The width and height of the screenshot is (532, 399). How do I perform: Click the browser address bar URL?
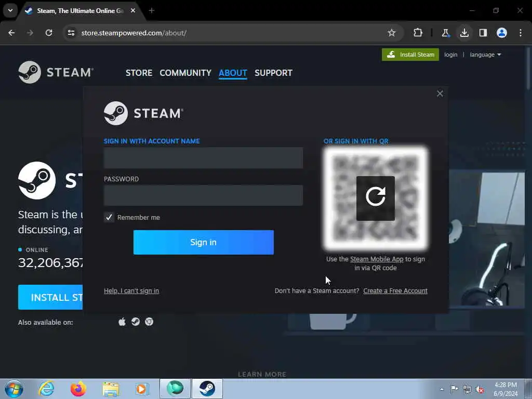134,33
